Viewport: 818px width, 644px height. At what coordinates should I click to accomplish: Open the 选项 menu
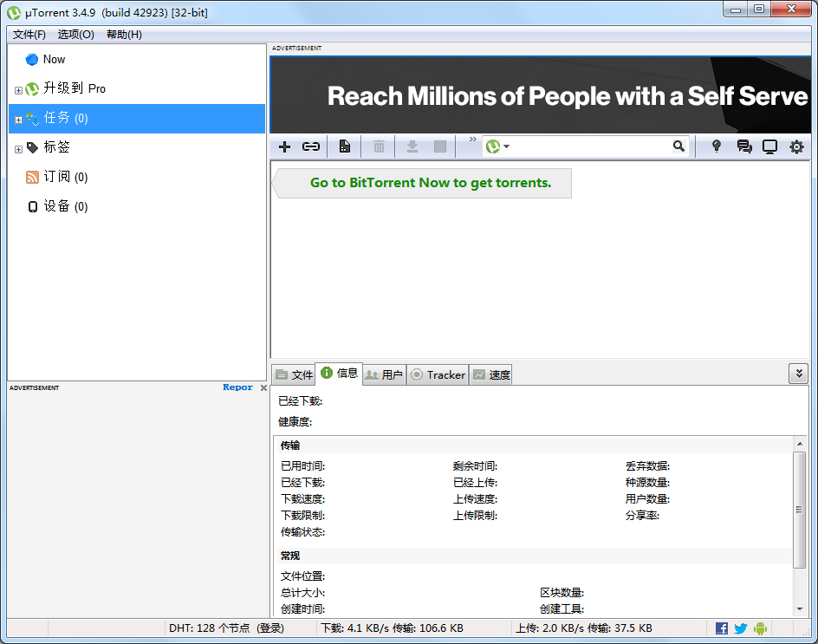tap(76, 35)
